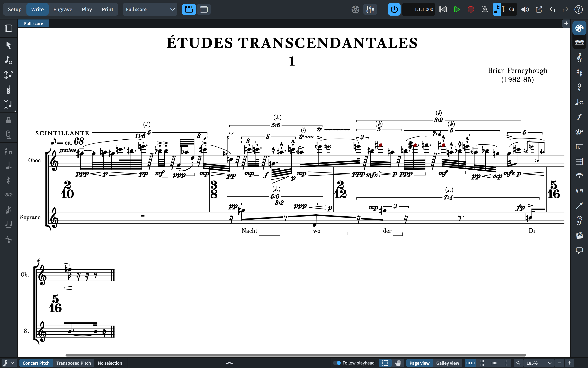The width and height of the screenshot is (588, 368).
Task: Switch to Write mode
Action: tap(37, 10)
